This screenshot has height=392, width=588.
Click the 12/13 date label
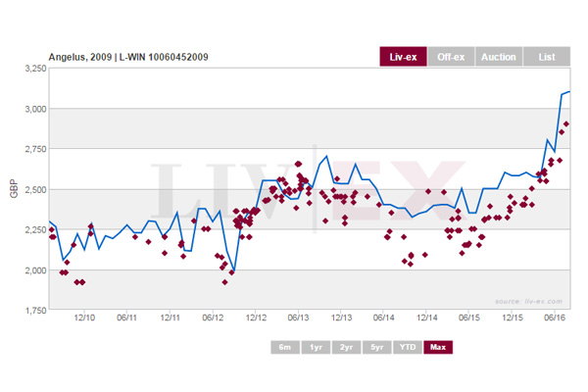[341, 318]
